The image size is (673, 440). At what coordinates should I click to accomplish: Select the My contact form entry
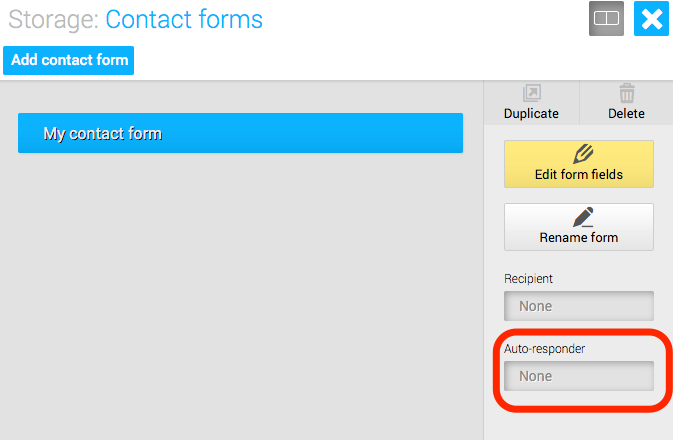pos(240,133)
